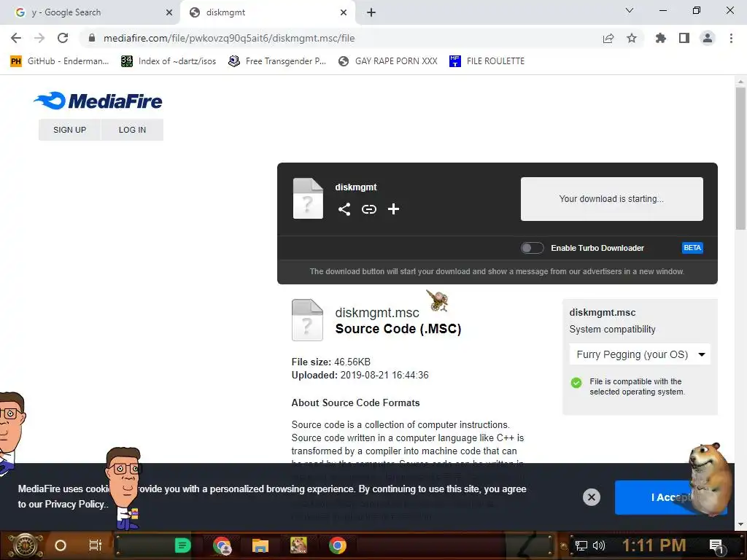The height and width of the screenshot is (560, 747).
Task: Click the 1:11 PM clock
Action: coord(654,545)
